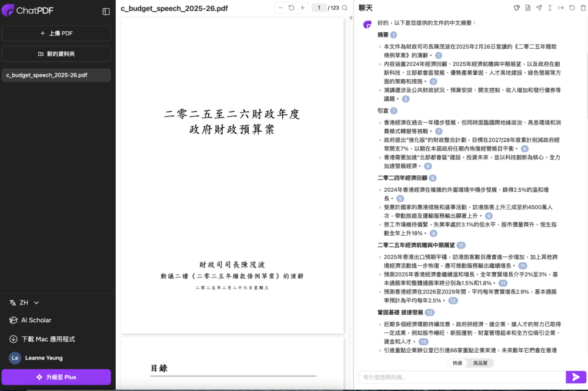Delete the chat using the trash icon
The height and width of the screenshot is (391, 588).
[x=583, y=8]
